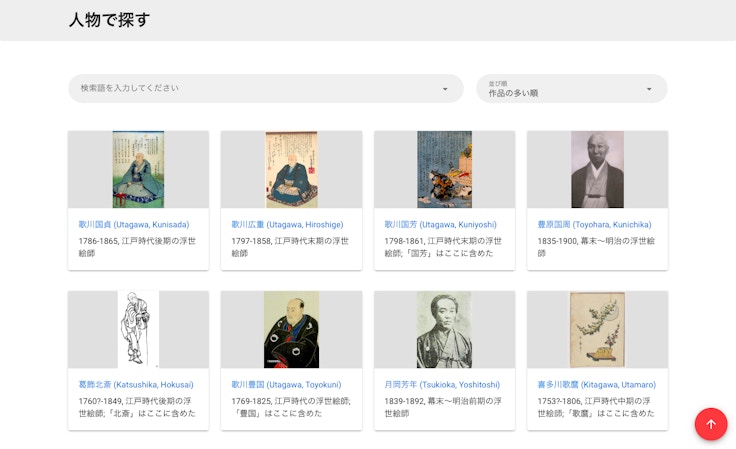Open 月岡芳年 (Tsukioka, Yoshitoshi) link

[x=441, y=385]
